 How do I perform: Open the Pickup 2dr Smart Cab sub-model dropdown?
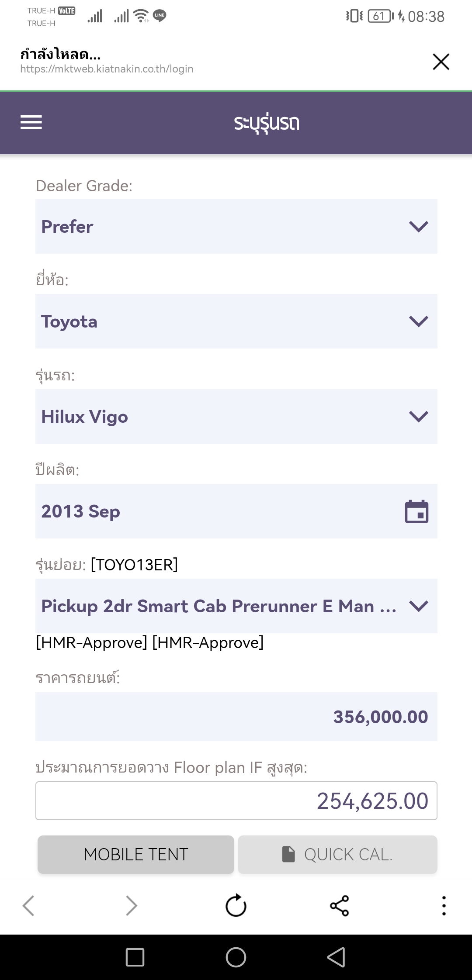pyautogui.click(x=236, y=606)
